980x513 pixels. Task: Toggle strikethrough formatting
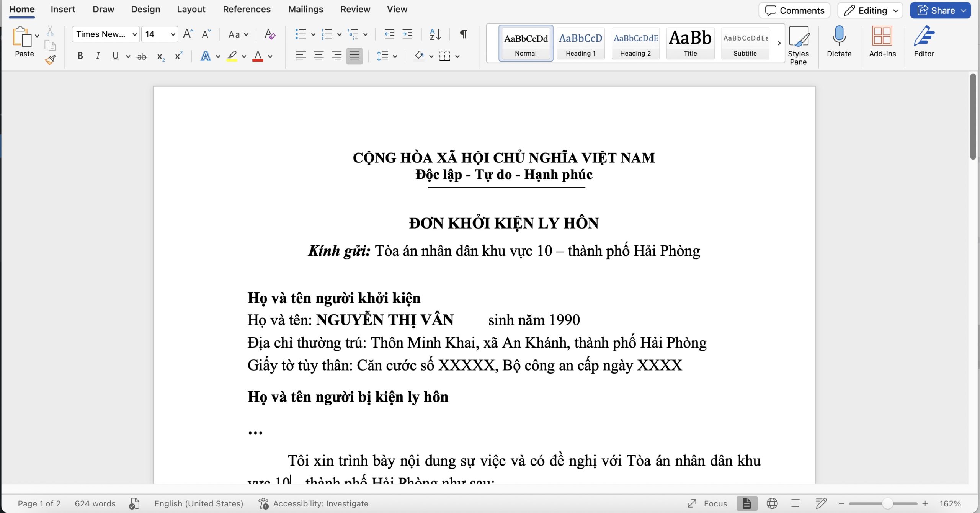coord(142,56)
